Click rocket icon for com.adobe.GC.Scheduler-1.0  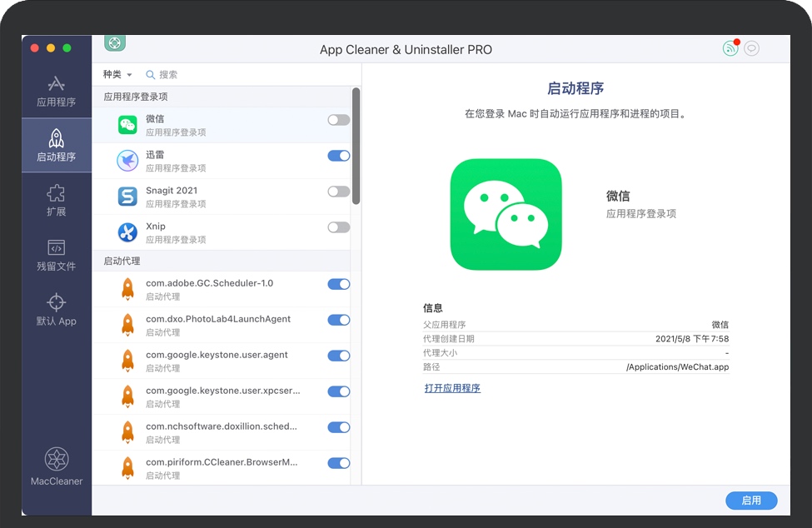click(127, 289)
